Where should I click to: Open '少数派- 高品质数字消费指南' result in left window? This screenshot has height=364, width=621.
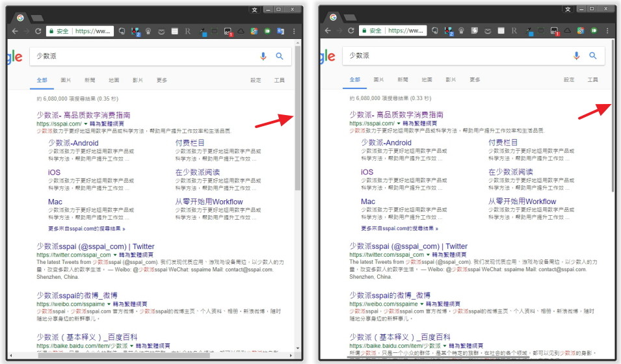pyautogui.click(x=84, y=115)
